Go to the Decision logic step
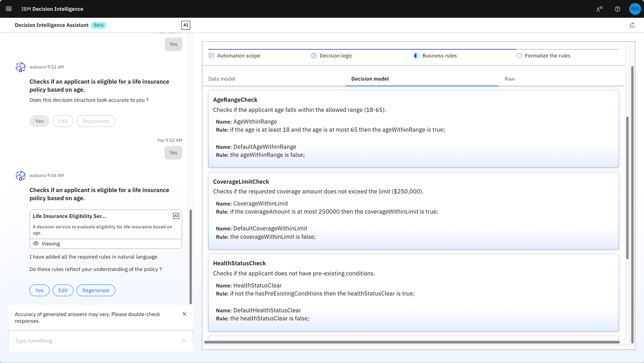The width and height of the screenshot is (644, 363). point(335,56)
